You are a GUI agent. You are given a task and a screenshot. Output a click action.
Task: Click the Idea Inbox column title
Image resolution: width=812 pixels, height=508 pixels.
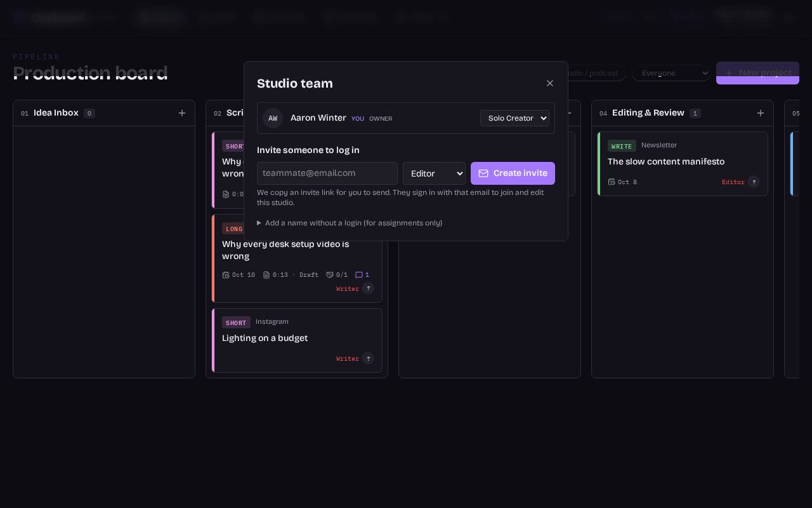click(x=56, y=113)
